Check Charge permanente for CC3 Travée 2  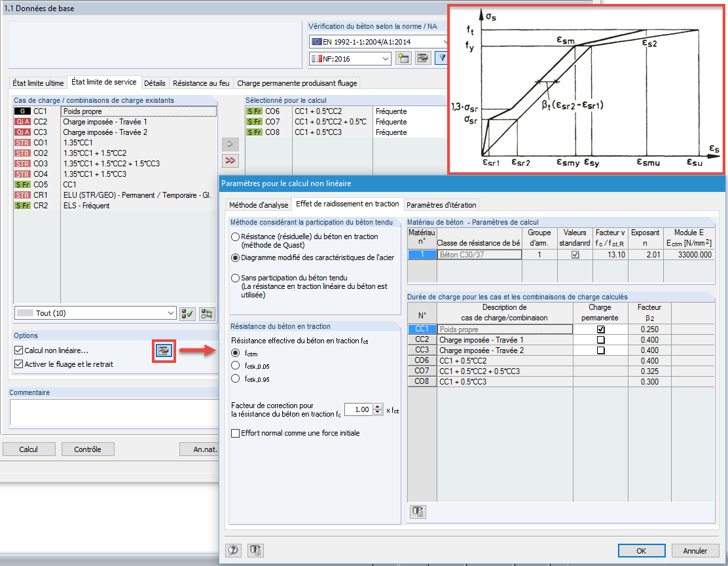point(601,350)
